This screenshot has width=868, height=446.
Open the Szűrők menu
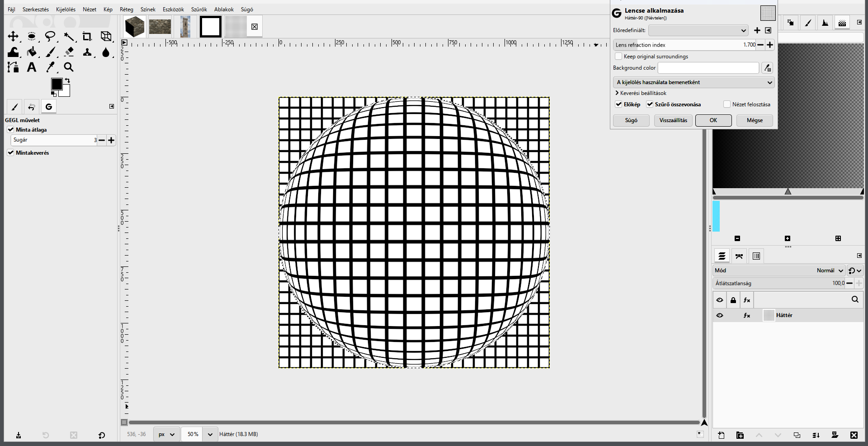click(x=199, y=9)
